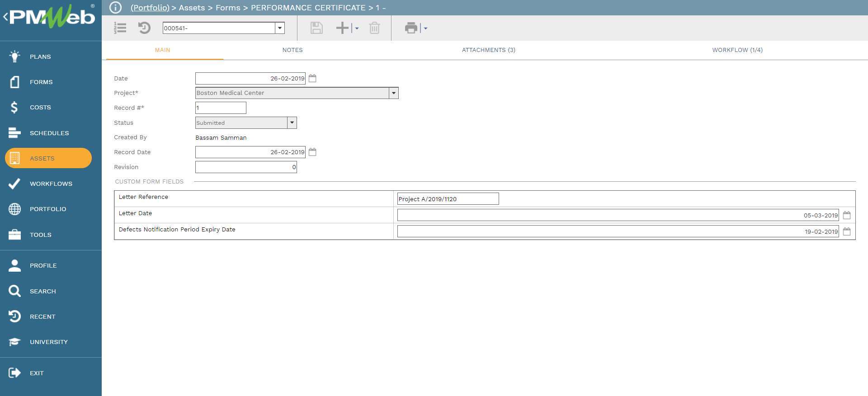Click the Date input field
Image resolution: width=868 pixels, height=396 pixels.
[x=250, y=78]
